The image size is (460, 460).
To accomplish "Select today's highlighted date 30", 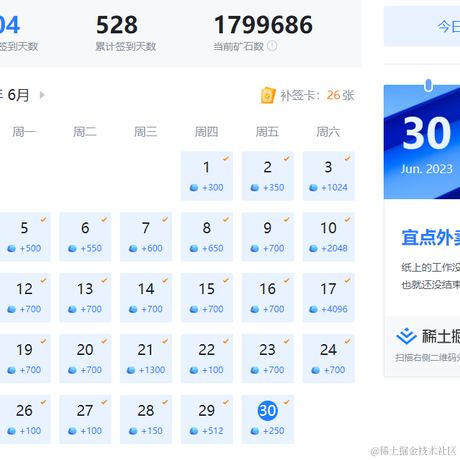I will 268,411.
